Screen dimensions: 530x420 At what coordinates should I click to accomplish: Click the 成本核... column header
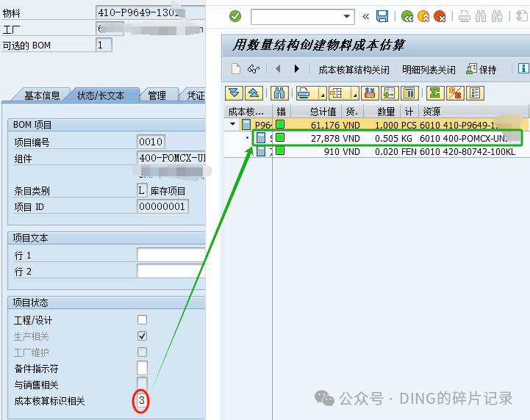coord(248,111)
